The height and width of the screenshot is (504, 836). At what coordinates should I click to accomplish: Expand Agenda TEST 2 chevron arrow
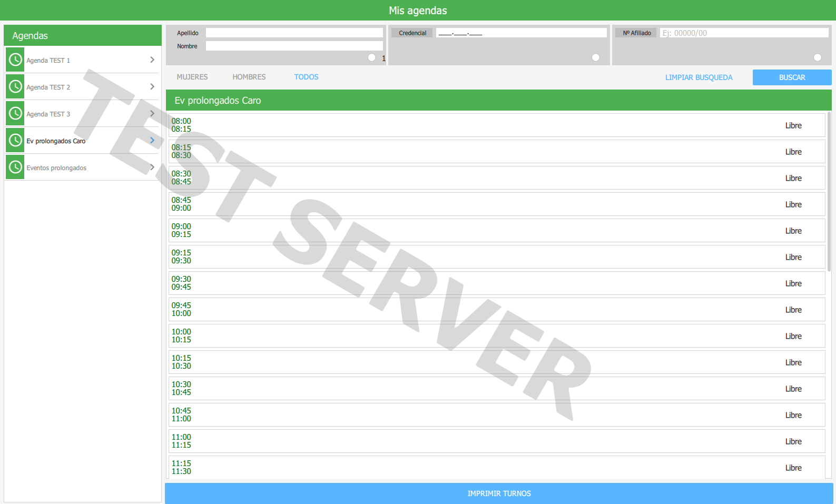point(152,86)
